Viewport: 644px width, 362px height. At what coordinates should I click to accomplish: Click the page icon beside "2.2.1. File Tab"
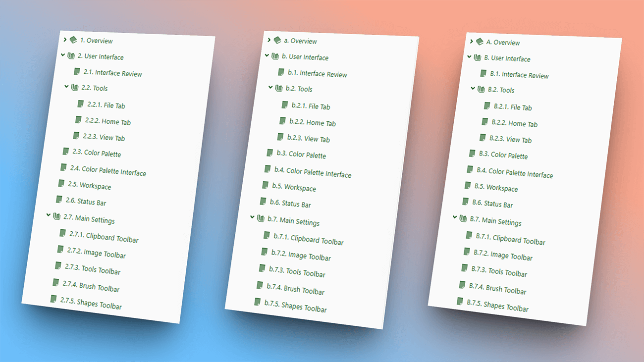(x=80, y=104)
